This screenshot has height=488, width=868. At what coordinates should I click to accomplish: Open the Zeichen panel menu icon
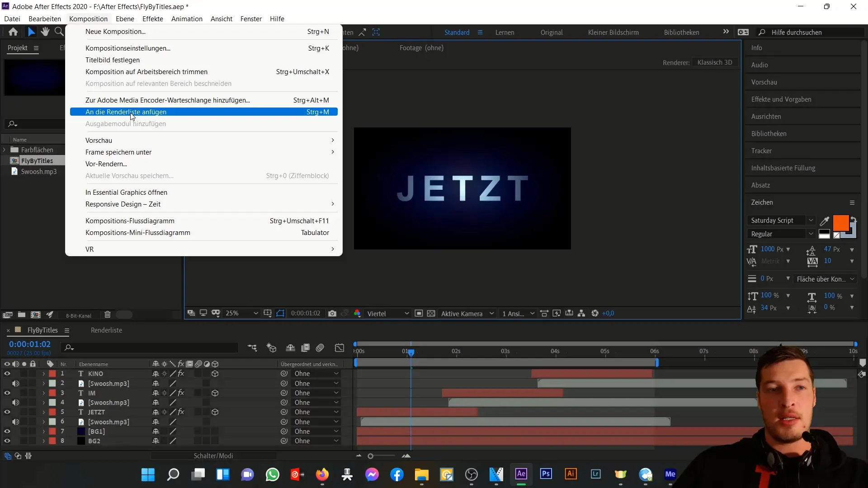coord(852,203)
